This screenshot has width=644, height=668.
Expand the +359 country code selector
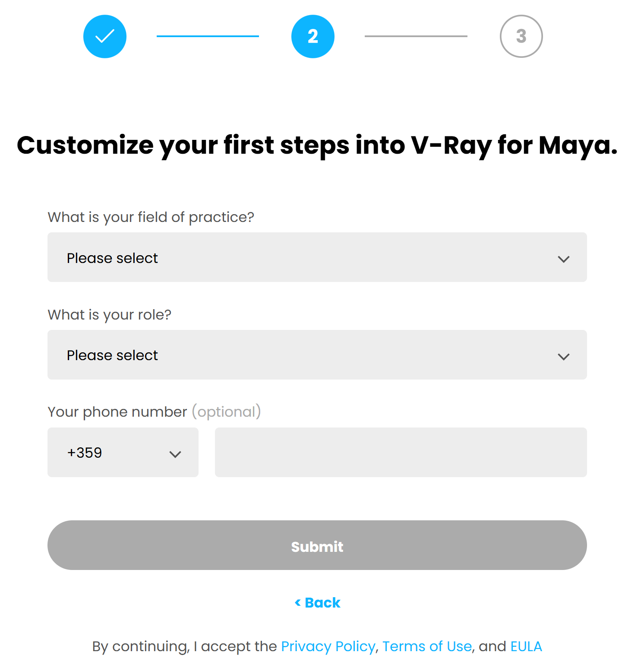click(123, 453)
